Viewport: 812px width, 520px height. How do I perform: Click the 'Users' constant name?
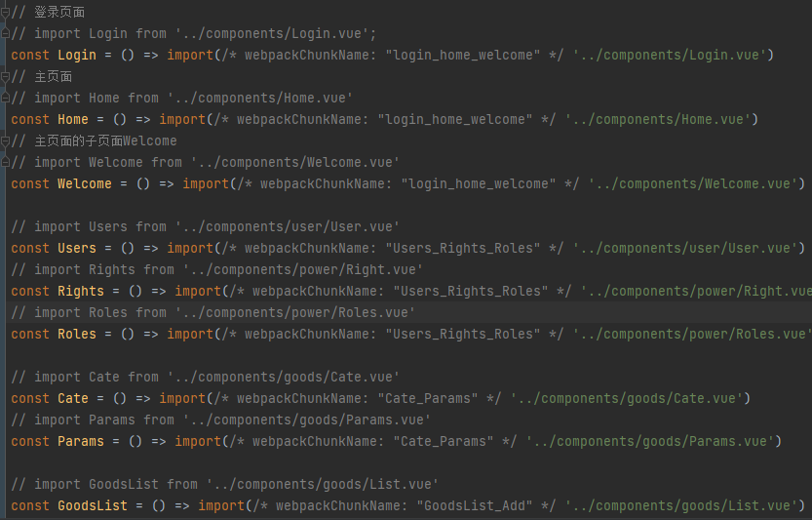(77, 248)
